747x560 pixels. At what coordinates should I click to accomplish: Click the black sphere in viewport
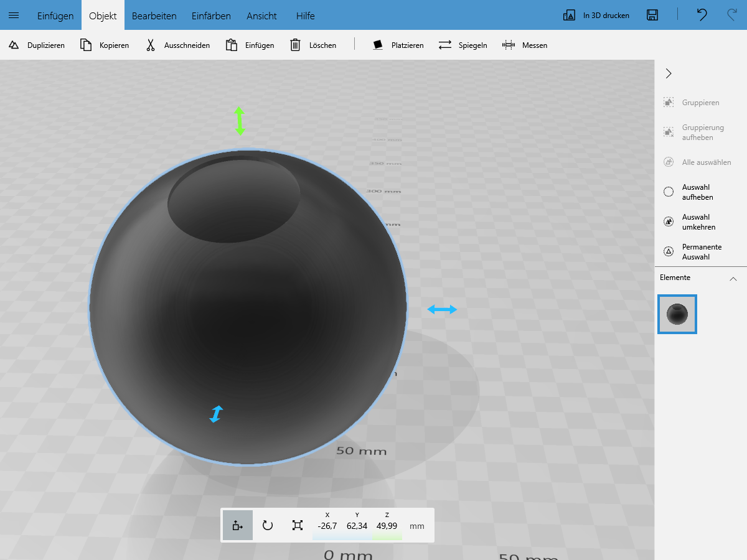pyautogui.click(x=248, y=307)
